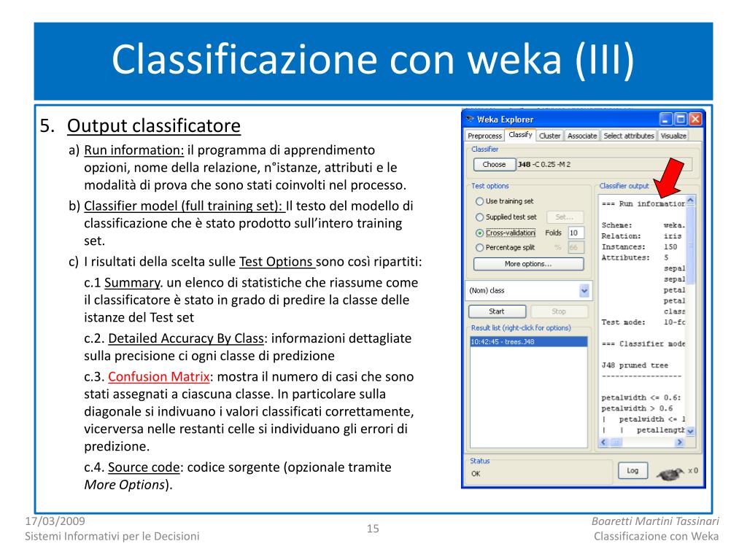Click the 'Instances: 150' output line
Viewport: 747px width, 560px height.
tap(639, 246)
